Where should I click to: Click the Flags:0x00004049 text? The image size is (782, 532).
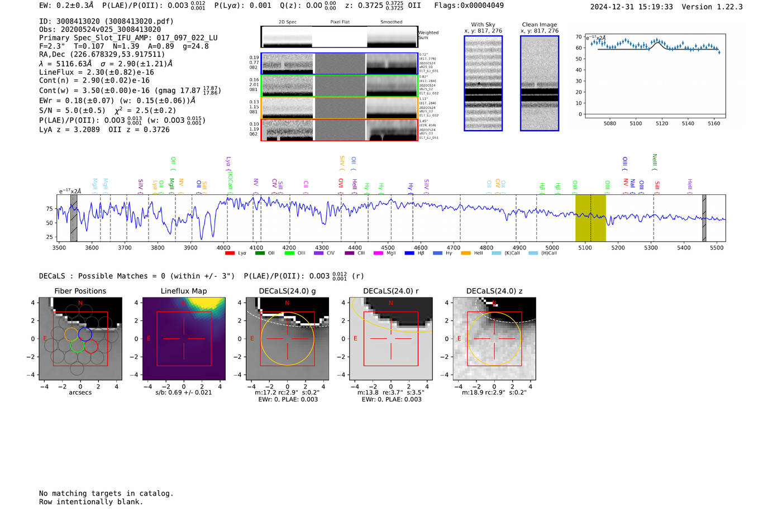click(x=469, y=6)
